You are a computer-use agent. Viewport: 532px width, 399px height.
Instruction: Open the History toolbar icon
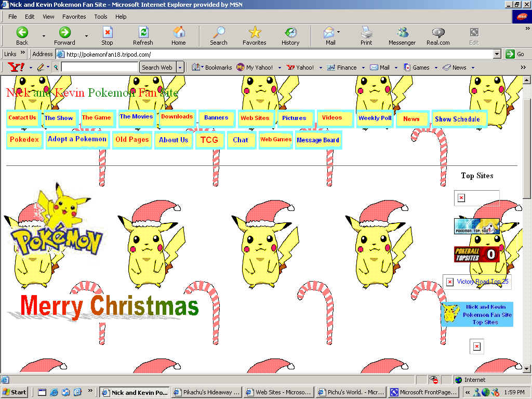pyautogui.click(x=290, y=33)
